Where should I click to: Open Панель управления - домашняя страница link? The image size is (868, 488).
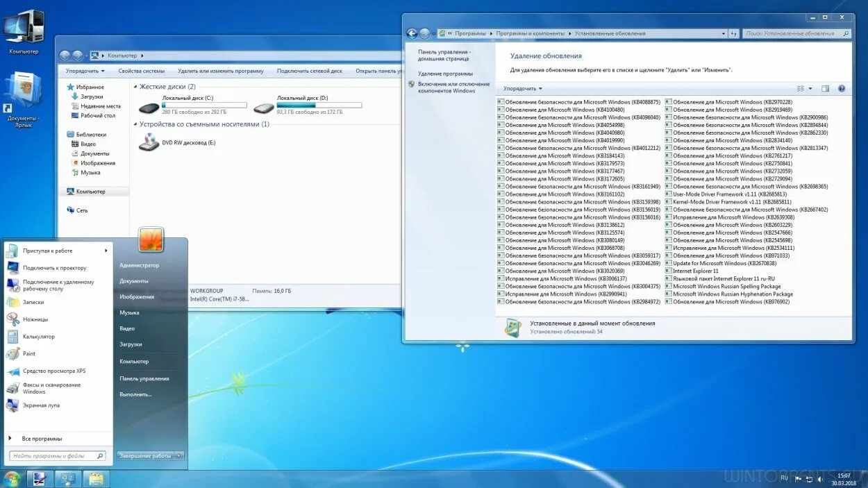tap(444, 55)
